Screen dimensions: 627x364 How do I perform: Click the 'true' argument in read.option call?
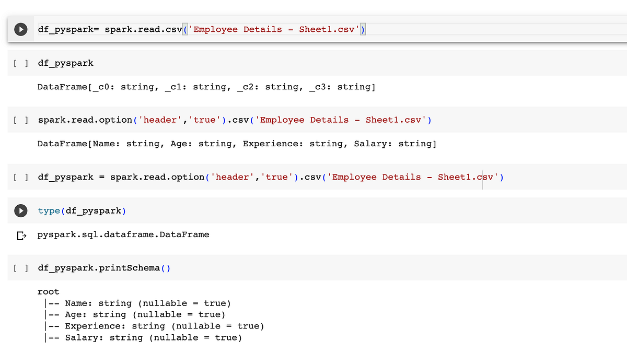pyautogui.click(x=203, y=120)
